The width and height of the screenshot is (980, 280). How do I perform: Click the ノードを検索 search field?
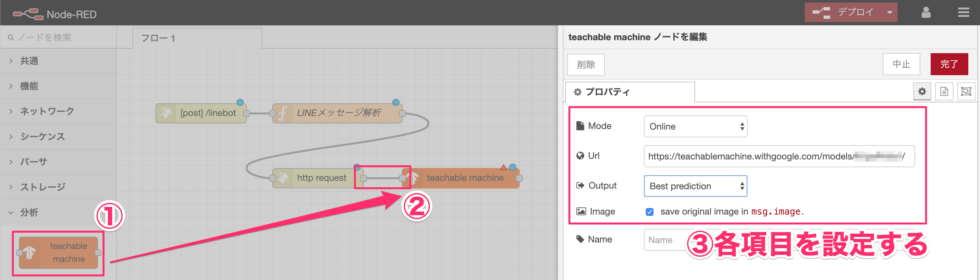tap(58, 37)
